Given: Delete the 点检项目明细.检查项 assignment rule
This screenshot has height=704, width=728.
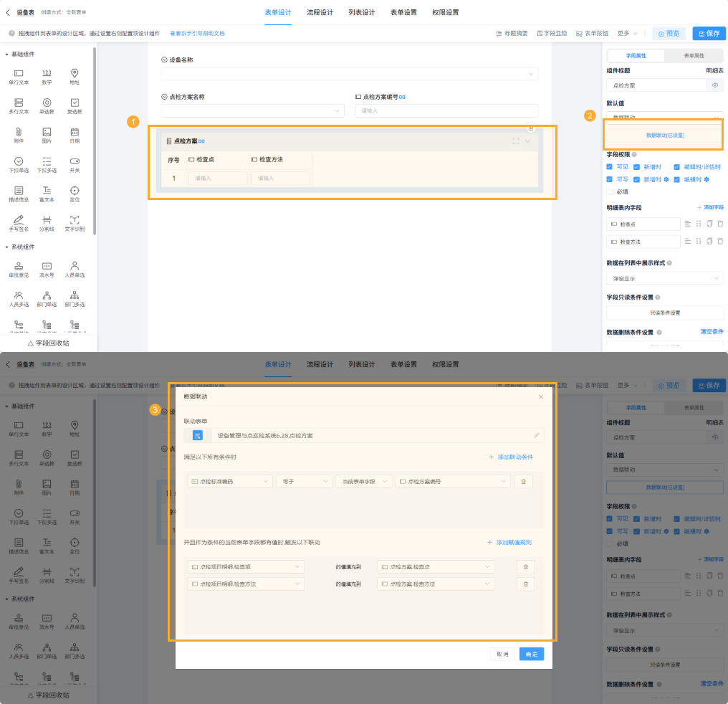Looking at the screenshot, I should tap(525, 567).
